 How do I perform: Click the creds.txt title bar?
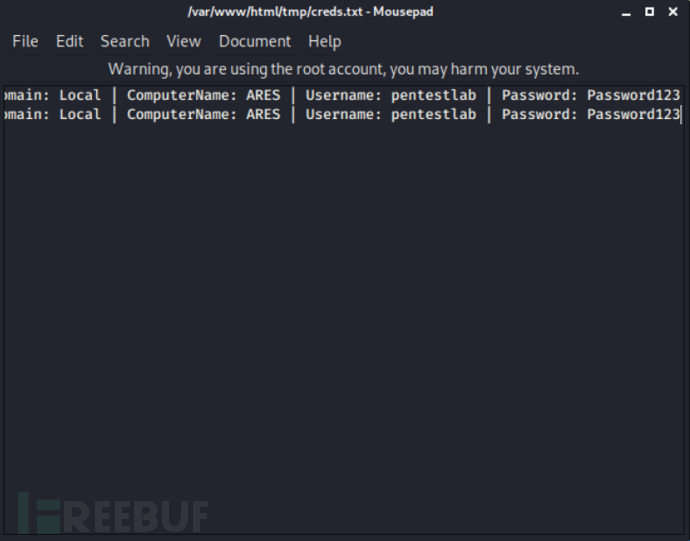tap(310, 12)
